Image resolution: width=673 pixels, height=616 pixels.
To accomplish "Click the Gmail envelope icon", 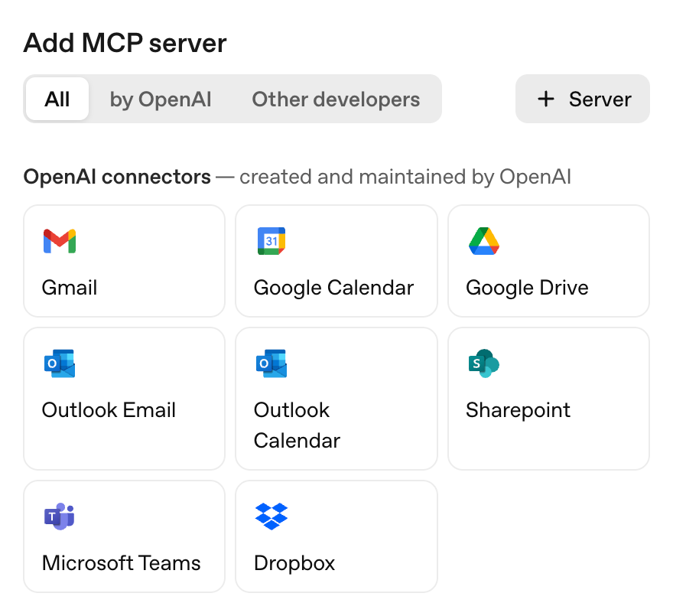I will (60, 241).
